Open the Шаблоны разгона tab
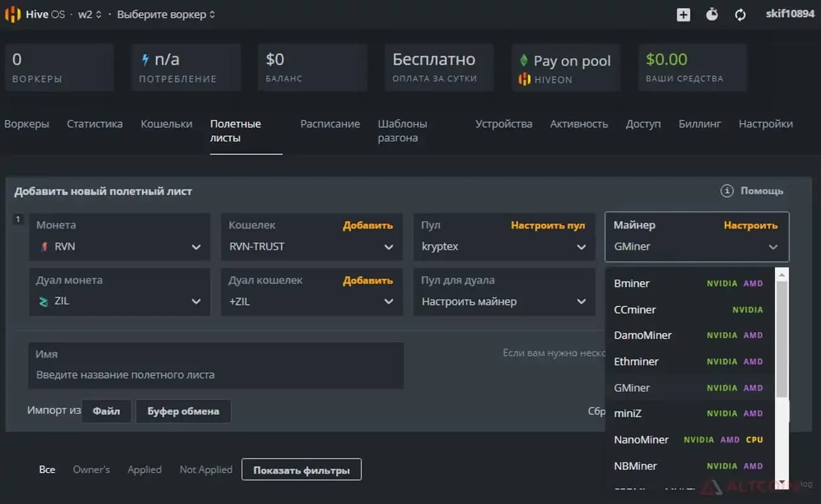The width and height of the screenshot is (821, 504). (x=403, y=131)
